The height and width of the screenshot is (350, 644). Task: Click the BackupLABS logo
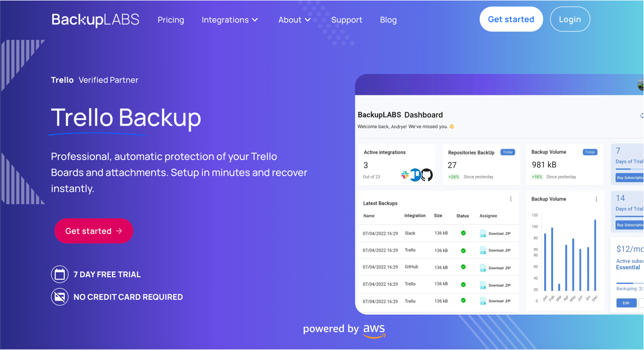[95, 19]
